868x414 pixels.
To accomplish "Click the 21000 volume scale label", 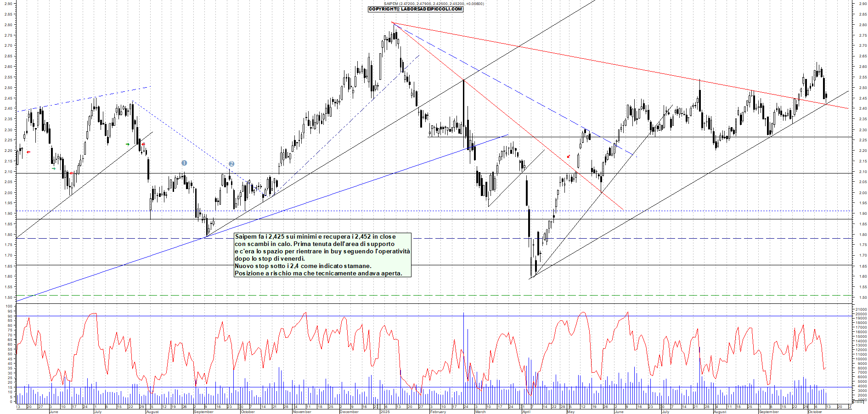I will click(861, 309).
